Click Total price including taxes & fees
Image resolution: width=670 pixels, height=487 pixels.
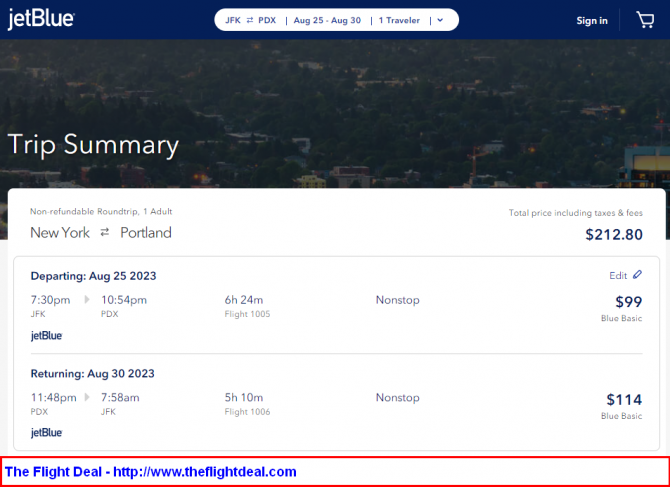click(x=576, y=213)
